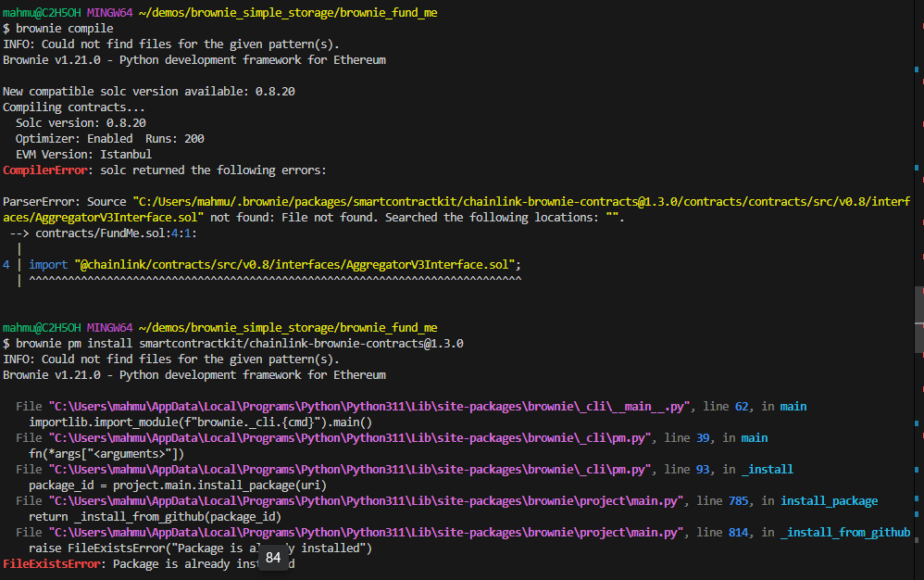Image resolution: width=924 pixels, height=580 pixels.
Task: Open the 'pm.py' path on the line 93 row
Action: pyautogui.click(x=349, y=469)
